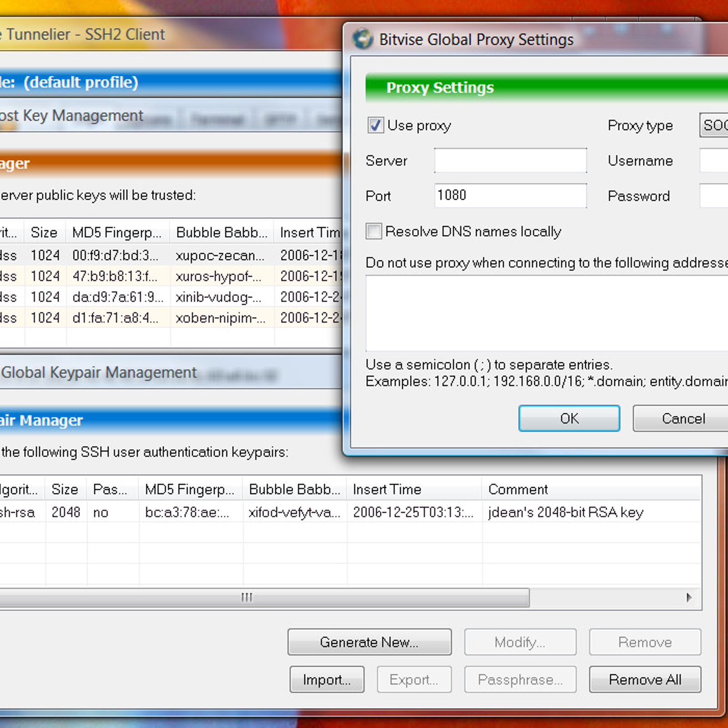
Task: Click the Bitvise globe icon in dialog title
Action: 363,39
